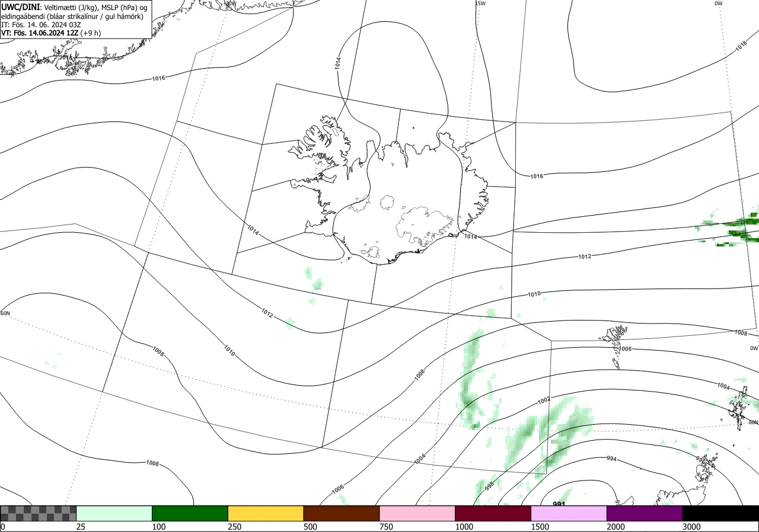Click the legend value "250"

(234, 527)
